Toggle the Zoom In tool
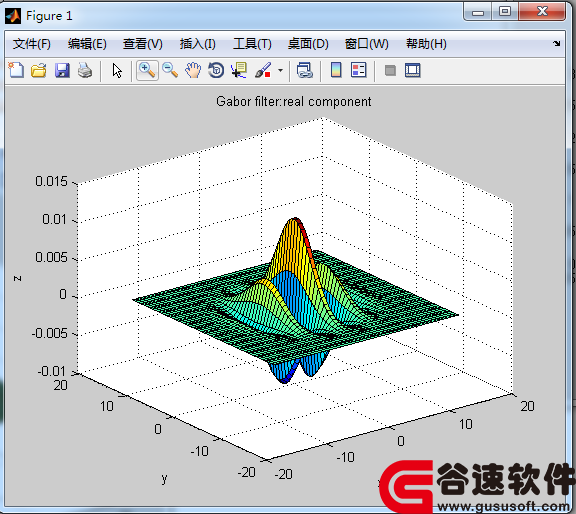 [x=147, y=70]
